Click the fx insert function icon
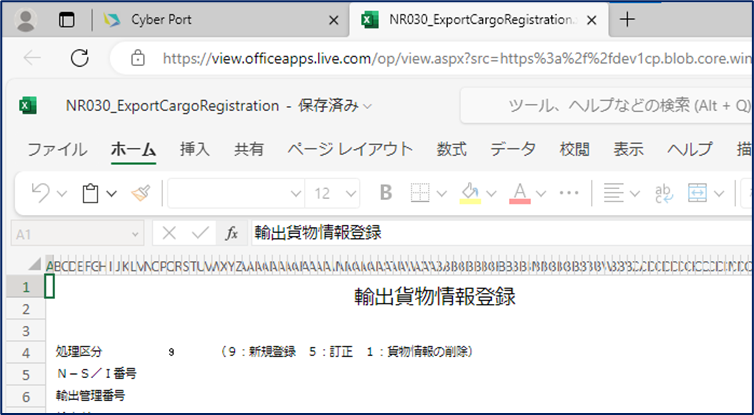 231,233
